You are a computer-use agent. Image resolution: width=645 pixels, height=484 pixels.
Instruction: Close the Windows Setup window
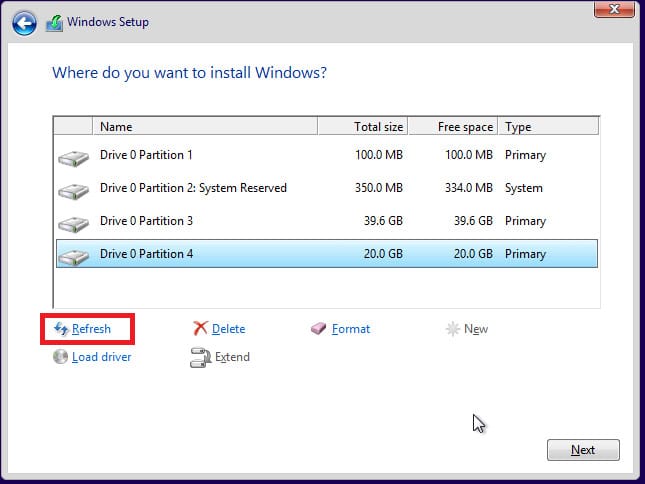pyautogui.click(x=614, y=9)
